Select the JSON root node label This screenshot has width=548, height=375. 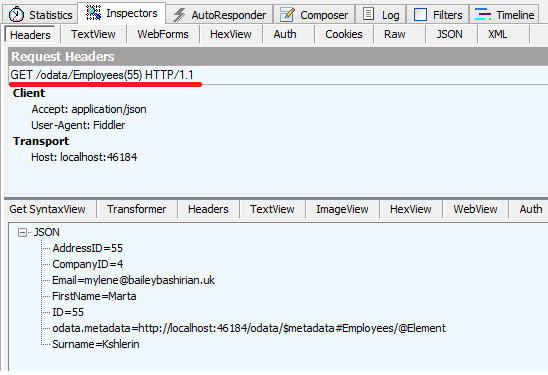46,232
